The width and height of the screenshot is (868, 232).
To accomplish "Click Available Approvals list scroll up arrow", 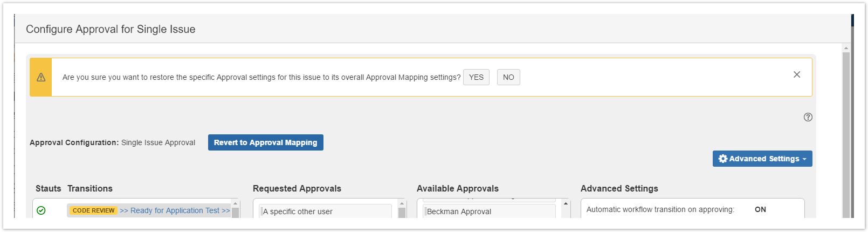I will click(x=566, y=203).
